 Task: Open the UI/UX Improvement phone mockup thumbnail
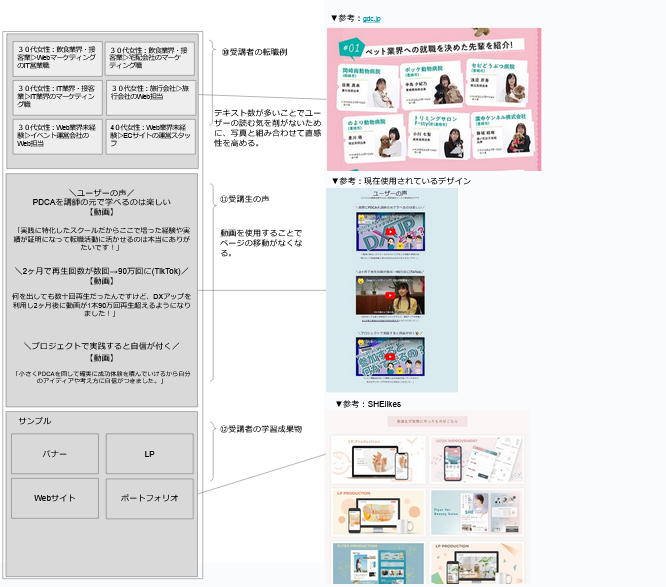[477, 460]
